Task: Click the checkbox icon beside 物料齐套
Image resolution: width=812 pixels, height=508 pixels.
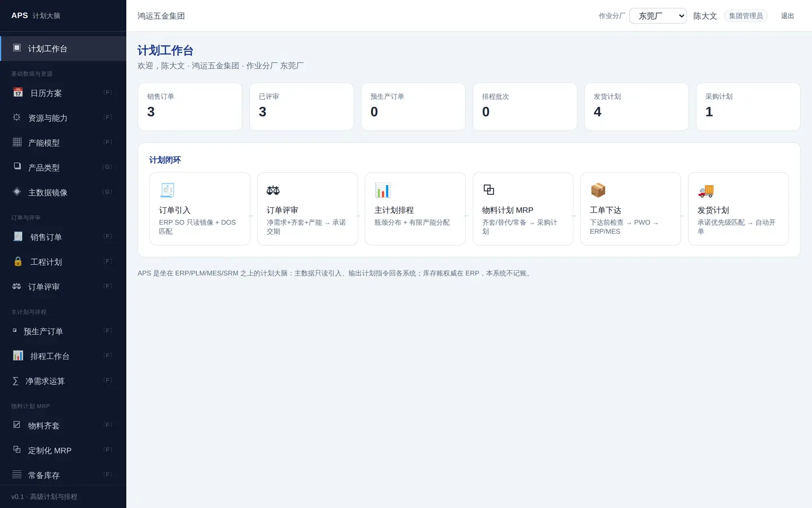Action: [17, 425]
